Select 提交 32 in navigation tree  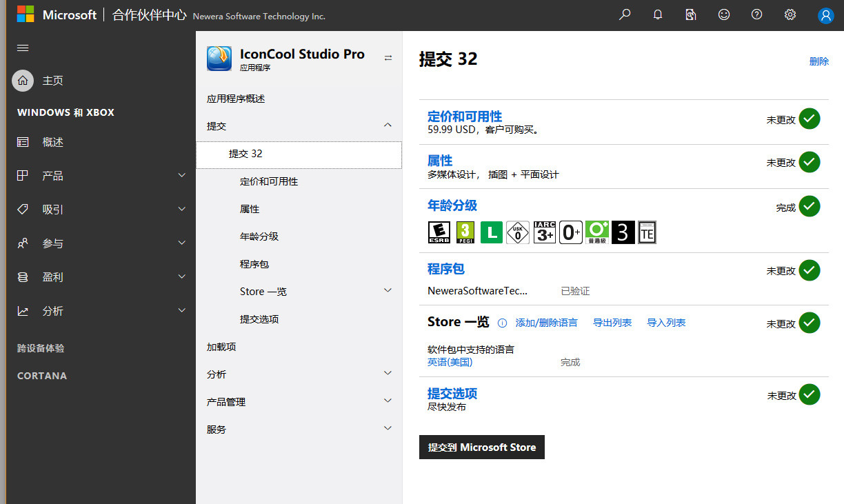[x=299, y=154]
